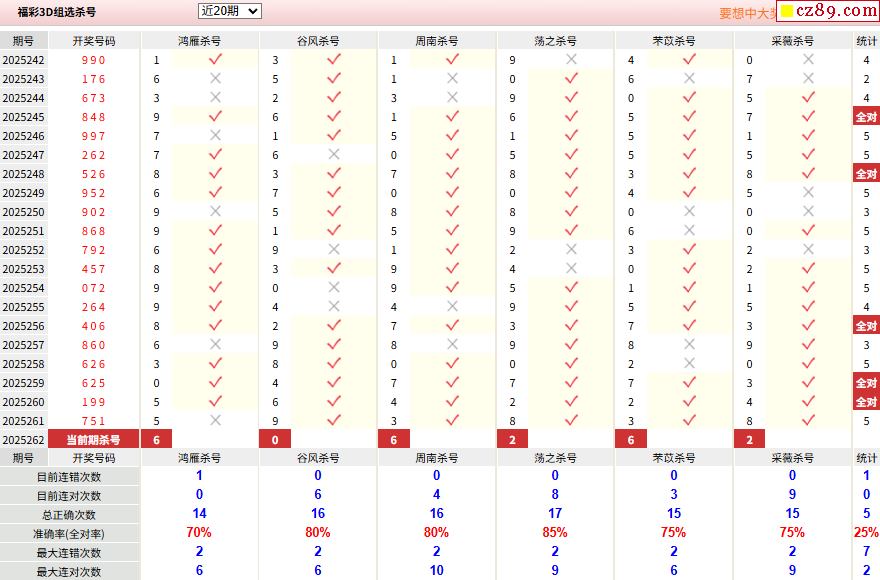Screen dimensions: 880x580
Task: Click the 全对 badge for 2025248
Action: (867, 173)
